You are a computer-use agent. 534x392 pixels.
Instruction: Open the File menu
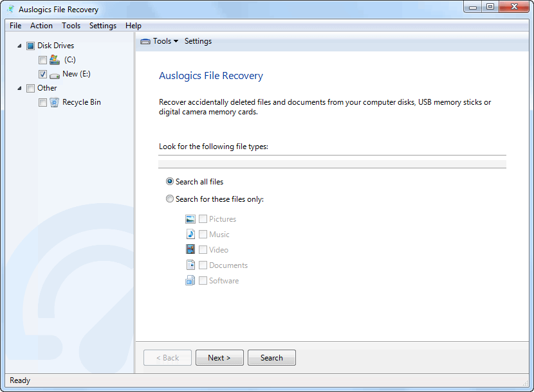tap(15, 26)
